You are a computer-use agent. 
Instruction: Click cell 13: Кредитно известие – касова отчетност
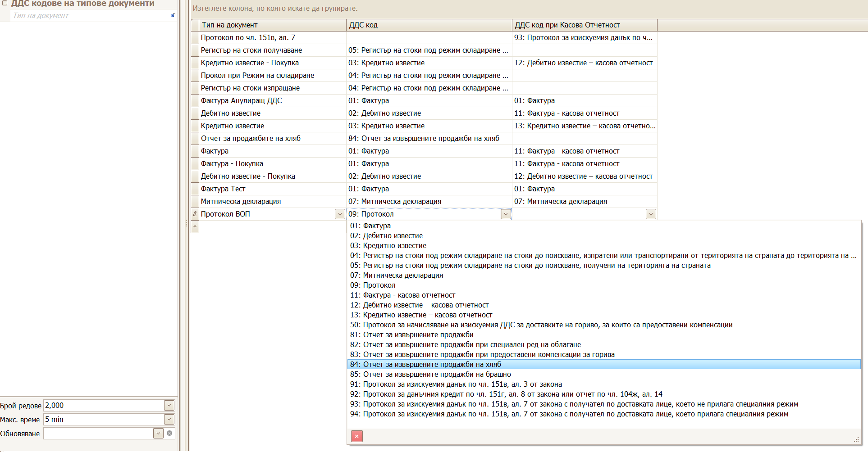[585, 126]
